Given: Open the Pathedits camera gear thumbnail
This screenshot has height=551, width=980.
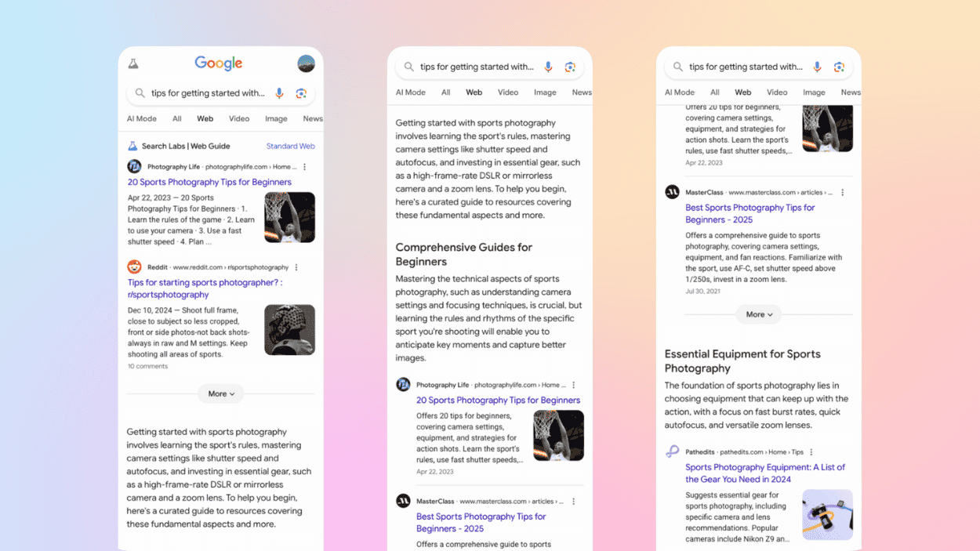Looking at the screenshot, I should pyautogui.click(x=827, y=515).
